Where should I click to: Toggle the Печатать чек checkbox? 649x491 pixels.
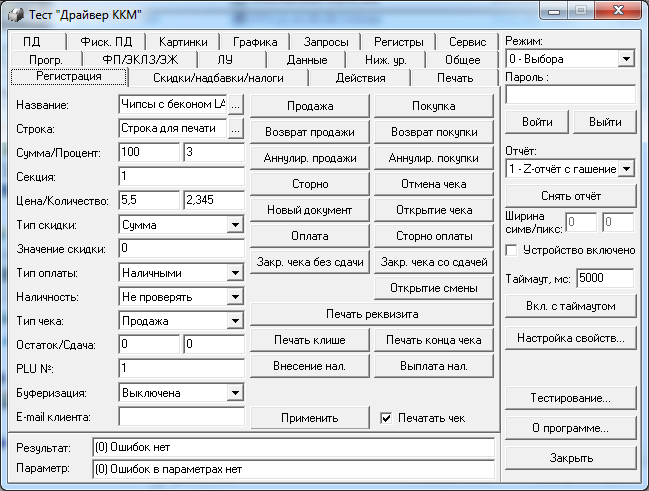click(x=387, y=416)
